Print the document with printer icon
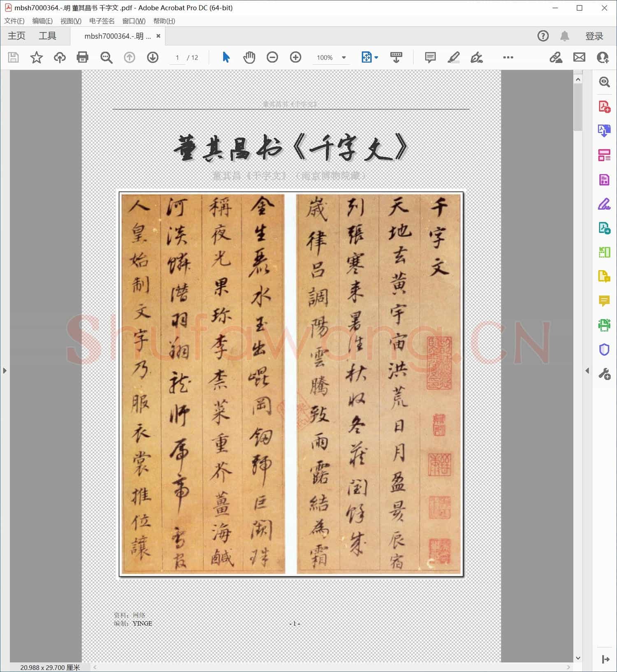 (x=83, y=57)
